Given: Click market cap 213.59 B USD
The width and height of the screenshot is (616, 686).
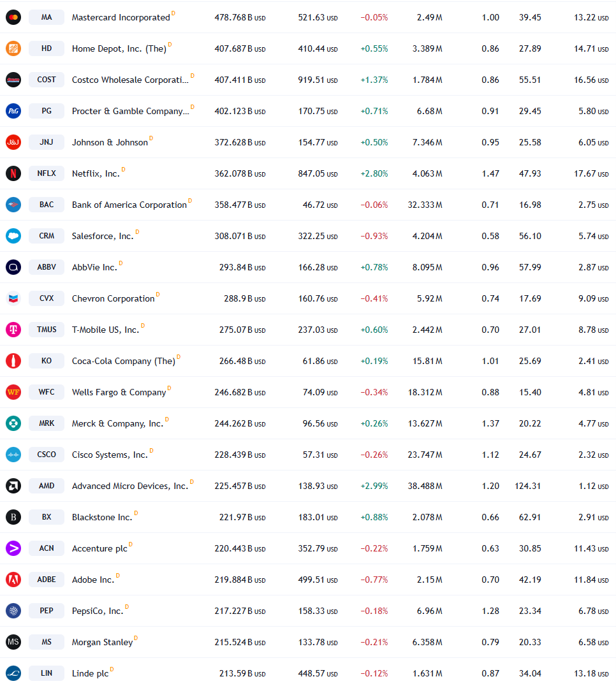Looking at the screenshot, I should pos(242,673).
